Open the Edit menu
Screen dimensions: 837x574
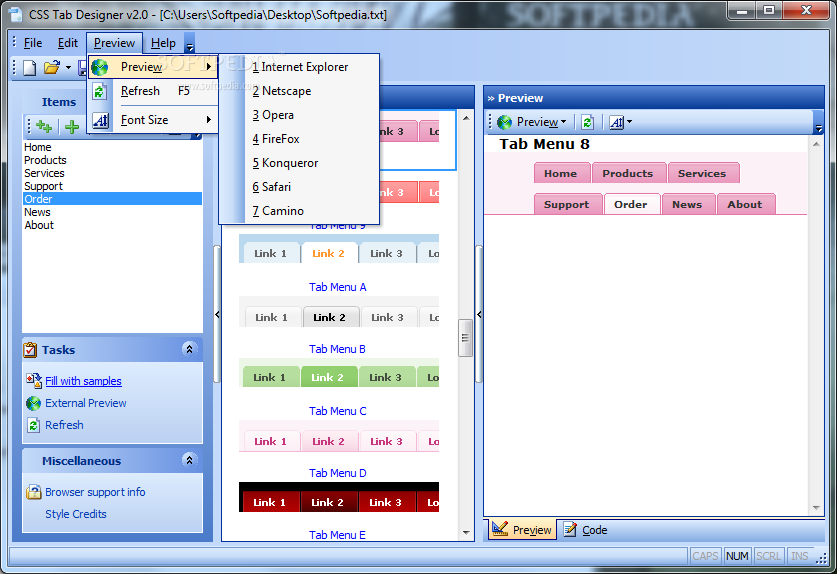point(68,43)
